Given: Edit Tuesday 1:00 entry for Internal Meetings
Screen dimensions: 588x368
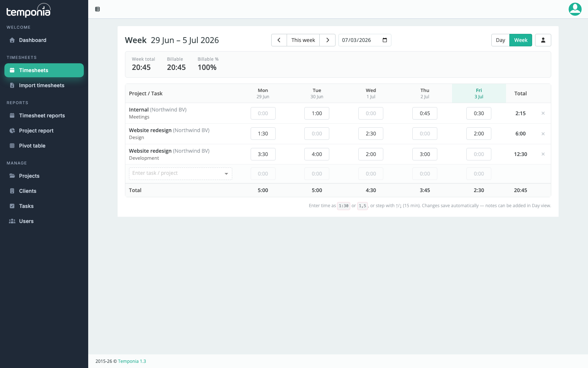Looking at the screenshot, I should coord(317,113).
